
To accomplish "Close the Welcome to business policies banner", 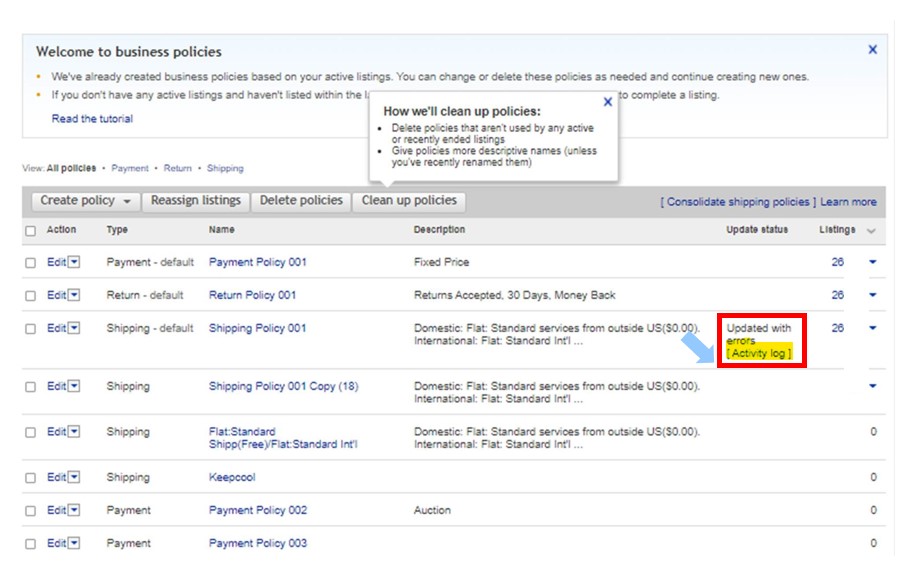I will click(x=872, y=49).
